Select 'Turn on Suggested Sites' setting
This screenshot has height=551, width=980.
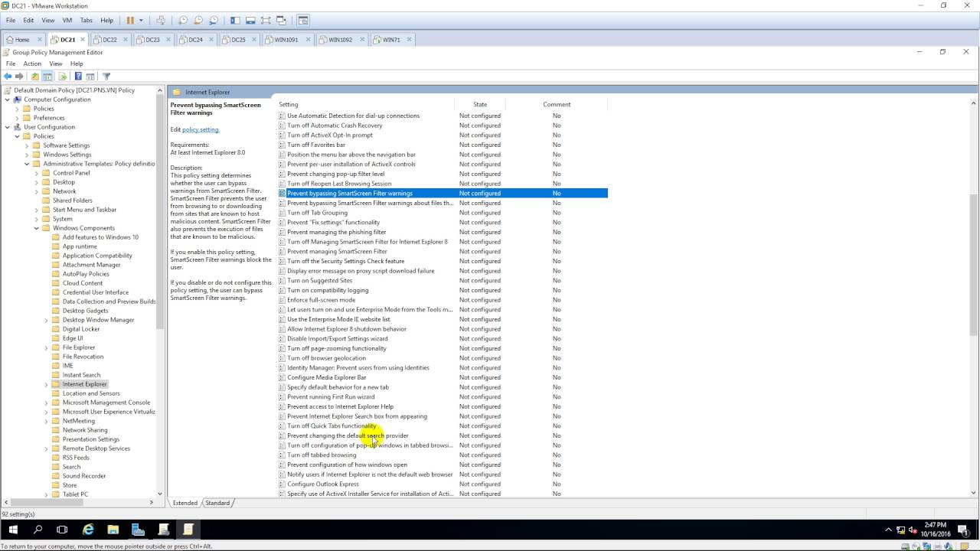[319, 280]
